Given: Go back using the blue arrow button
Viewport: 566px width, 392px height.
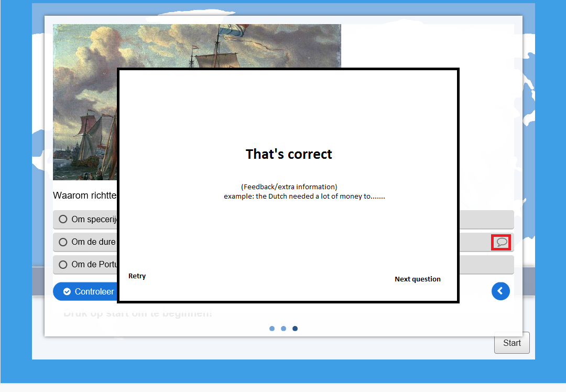Looking at the screenshot, I should 500,291.
